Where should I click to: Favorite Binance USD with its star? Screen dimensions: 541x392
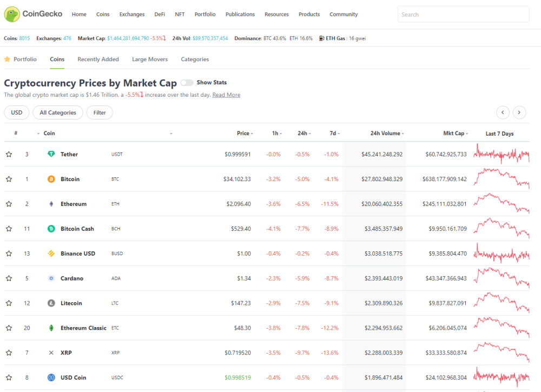point(9,254)
